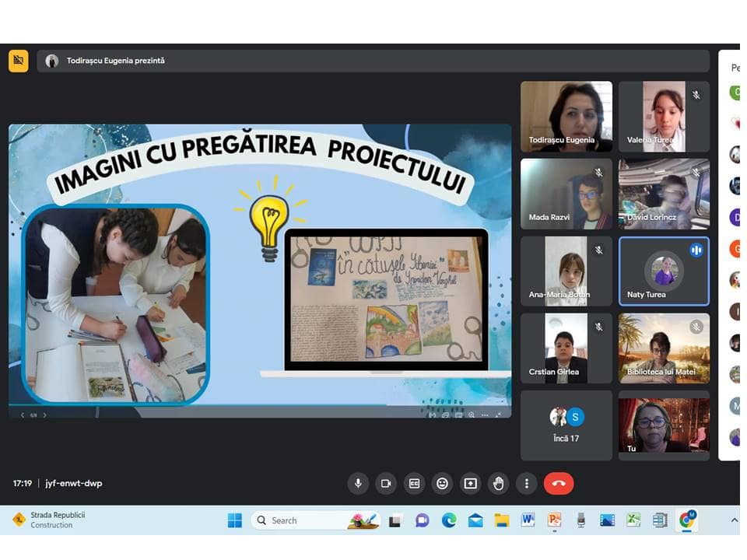Mute the microphone in the call bar
This screenshot has height=560, width=747.
358,484
